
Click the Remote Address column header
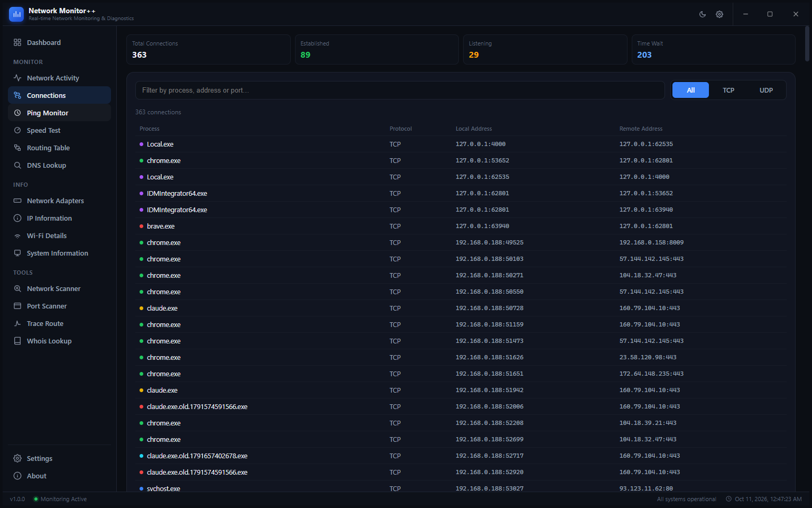641,129
